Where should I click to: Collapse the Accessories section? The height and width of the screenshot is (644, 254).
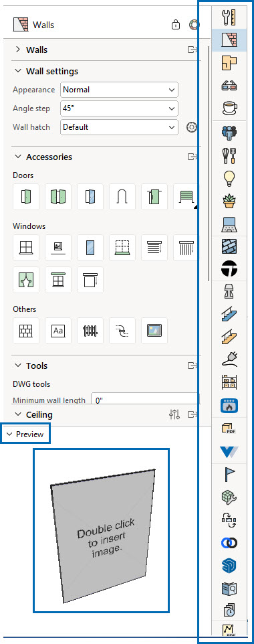(17, 157)
